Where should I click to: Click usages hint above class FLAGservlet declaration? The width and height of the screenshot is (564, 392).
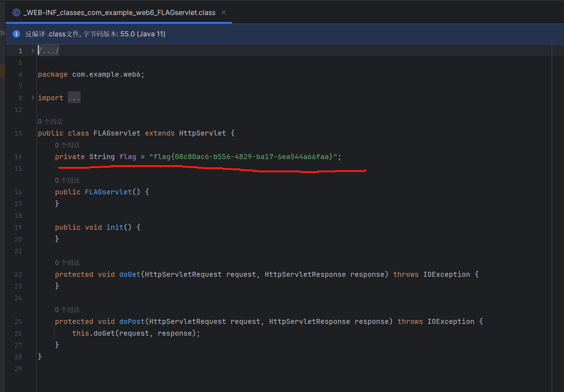pyautogui.click(x=50, y=122)
